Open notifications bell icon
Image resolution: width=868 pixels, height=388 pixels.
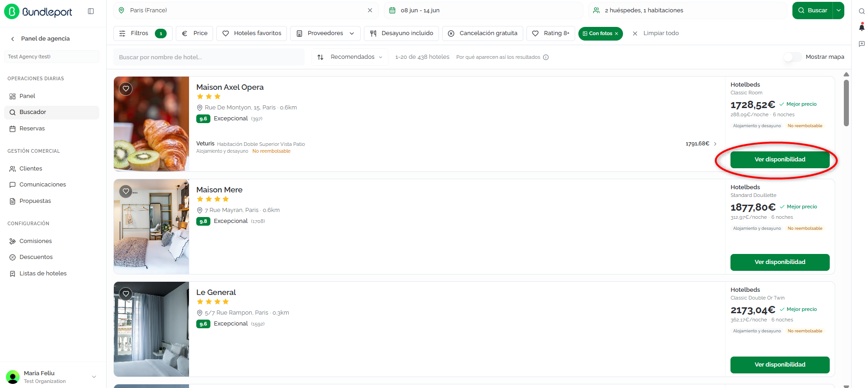coord(862,27)
